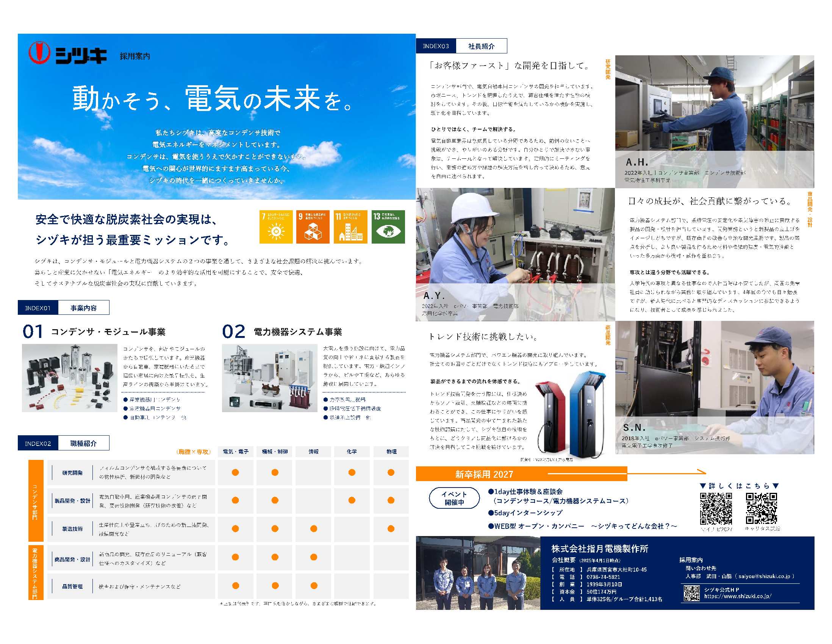The image size is (832, 644).
Task: Click the 家電機器用コンデンサ bullet item
Action: coord(152,408)
